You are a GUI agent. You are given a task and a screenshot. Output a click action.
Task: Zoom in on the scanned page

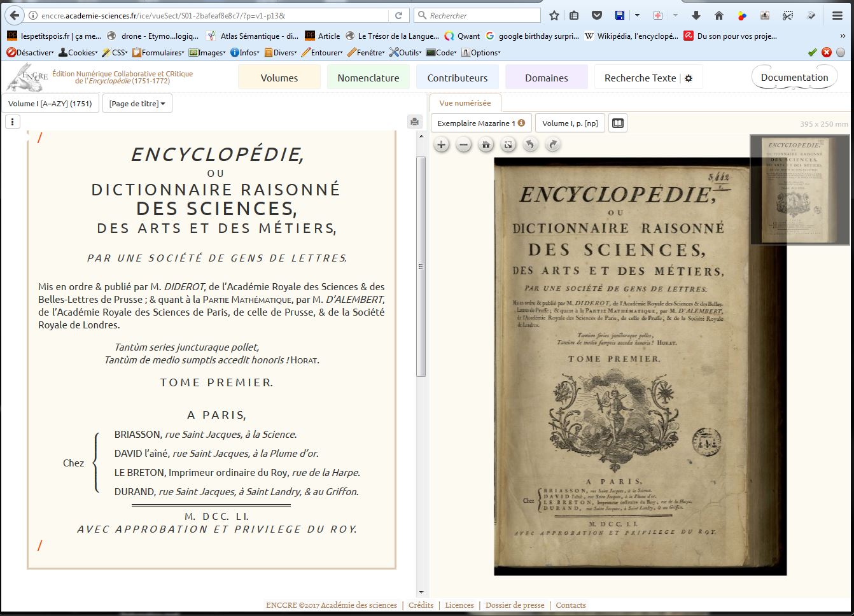pyautogui.click(x=441, y=145)
